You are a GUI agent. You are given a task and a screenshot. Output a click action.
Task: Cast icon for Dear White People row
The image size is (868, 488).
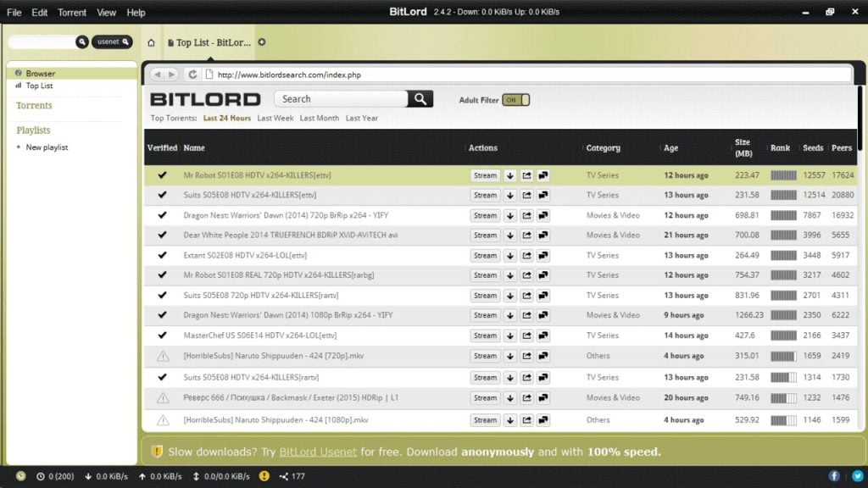[x=543, y=236]
